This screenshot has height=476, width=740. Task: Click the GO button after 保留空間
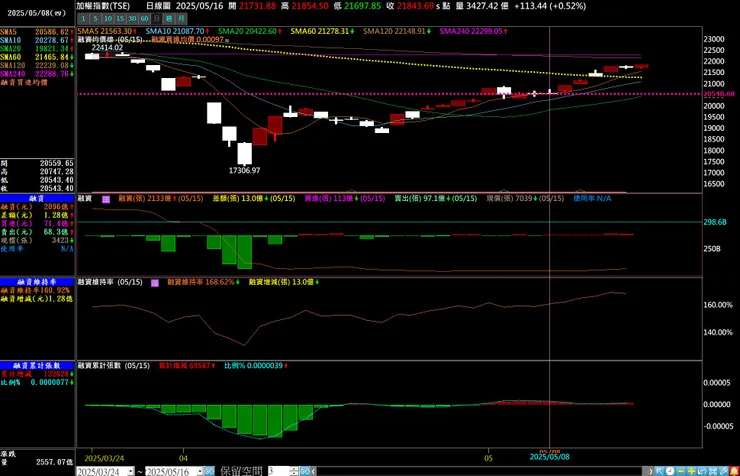tap(305, 471)
